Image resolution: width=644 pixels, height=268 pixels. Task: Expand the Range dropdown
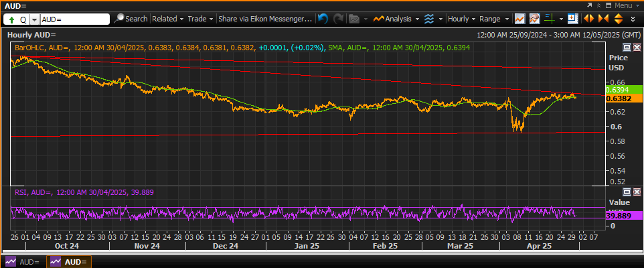point(494,19)
